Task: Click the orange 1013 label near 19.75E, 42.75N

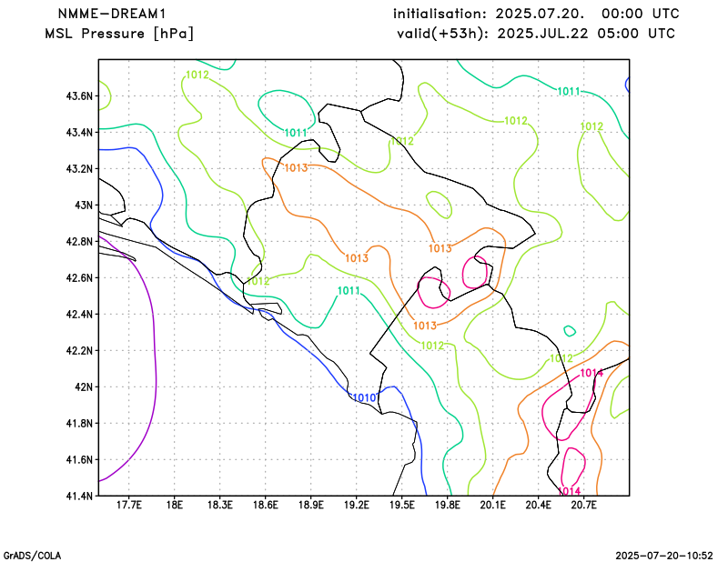Action: coord(440,249)
